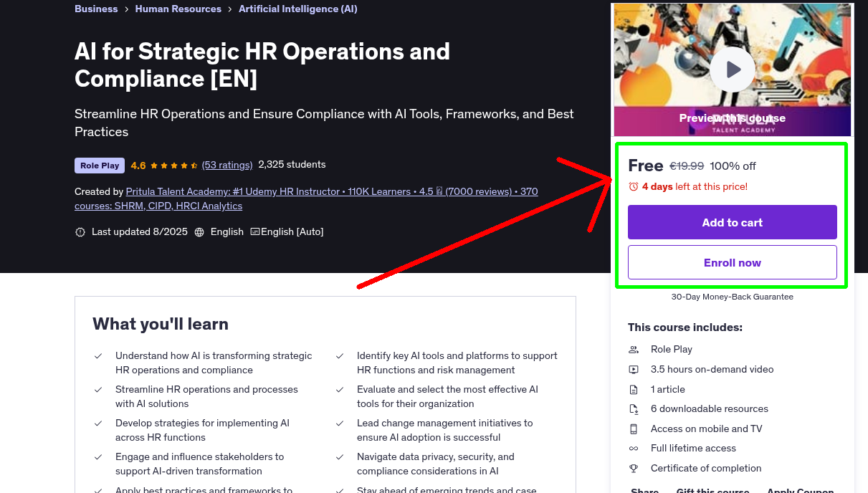Image resolution: width=868 pixels, height=493 pixels.
Task: Click checkmark beside 'Identify key AI tools'
Action: 340,355
